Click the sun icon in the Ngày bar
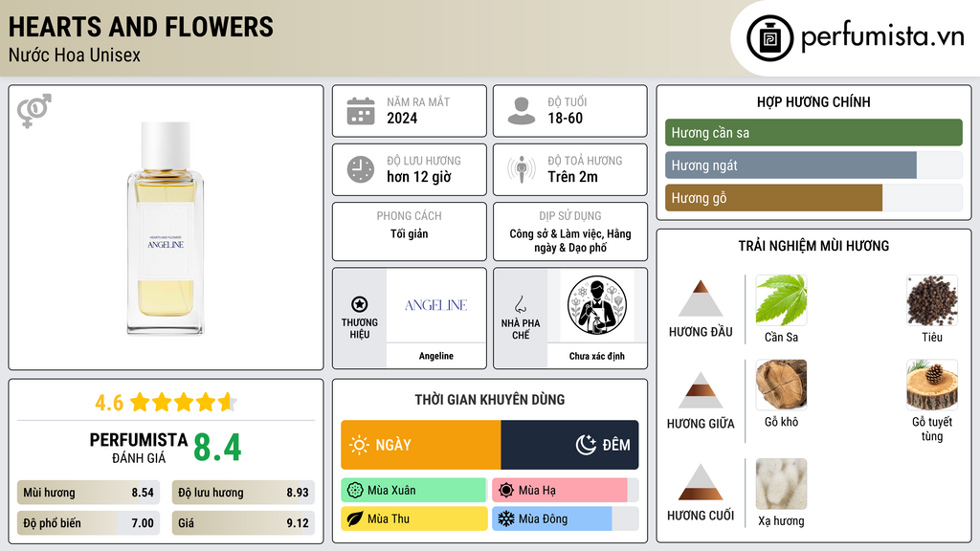 359,445
